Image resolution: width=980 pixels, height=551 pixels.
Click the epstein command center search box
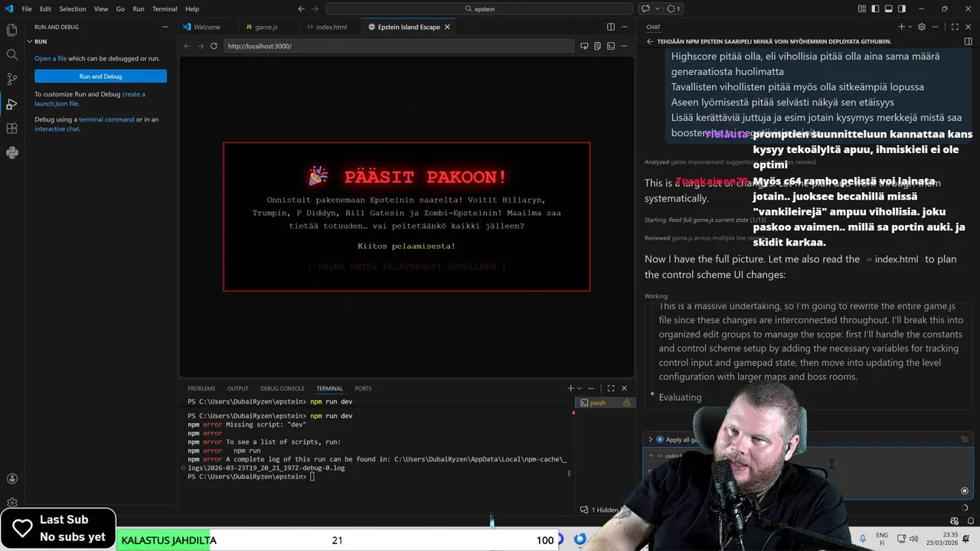pyautogui.click(x=479, y=8)
